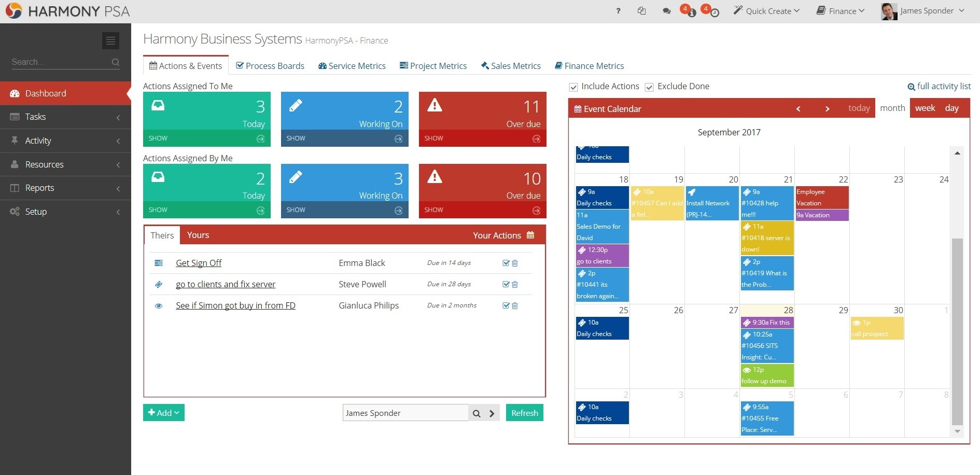The height and width of the screenshot is (475, 980).
Task: Switch calendar to week view
Action: (x=925, y=108)
